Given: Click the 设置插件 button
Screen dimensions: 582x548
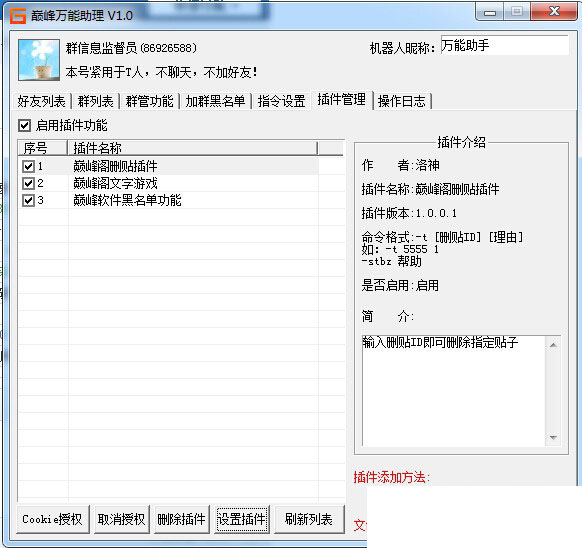Looking at the screenshot, I should [x=242, y=519].
